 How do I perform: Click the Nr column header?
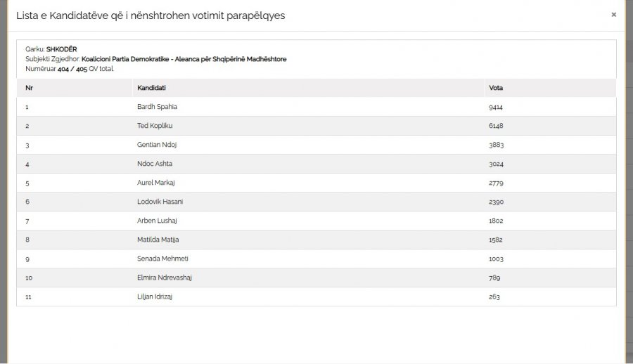click(x=29, y=88)
